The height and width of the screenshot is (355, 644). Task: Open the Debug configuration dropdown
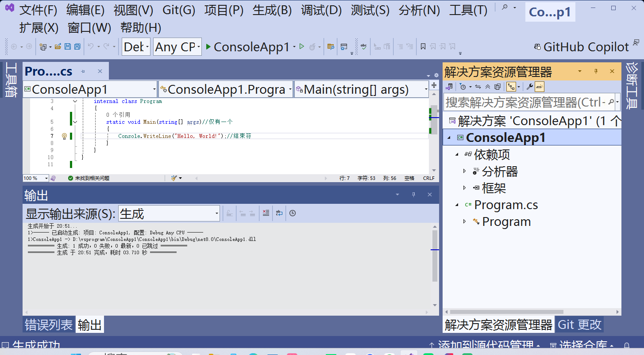coord(136,47)
